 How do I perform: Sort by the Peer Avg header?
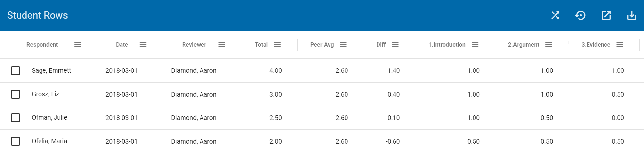tap(322, 45)
